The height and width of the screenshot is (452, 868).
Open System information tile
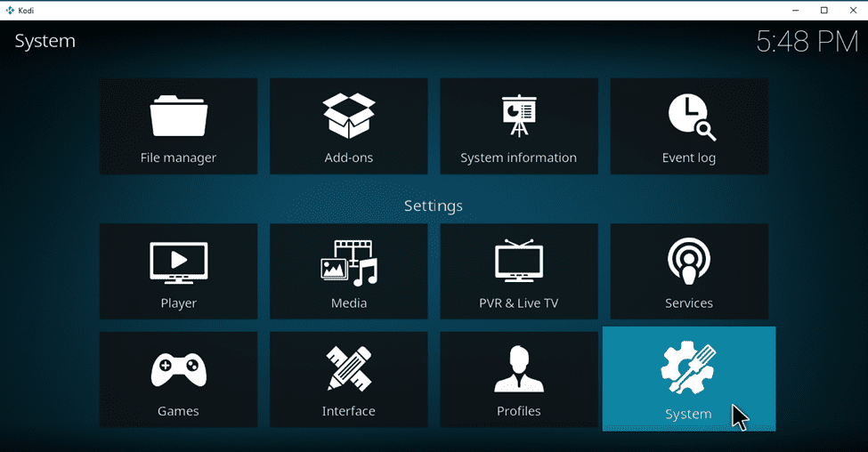519,126
